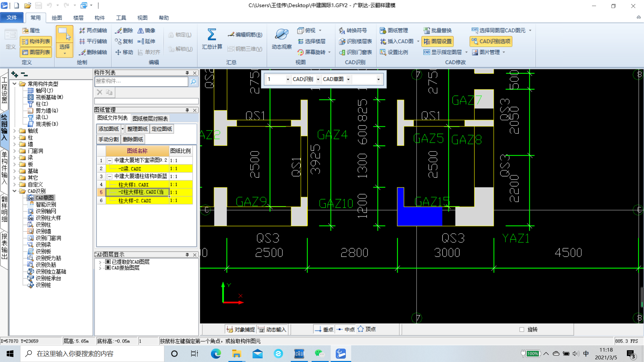Click the 汇总计算 sigma icon
The width and height of the screenshot is (644, 362).
pyautogui.click(x=212, y=35)
